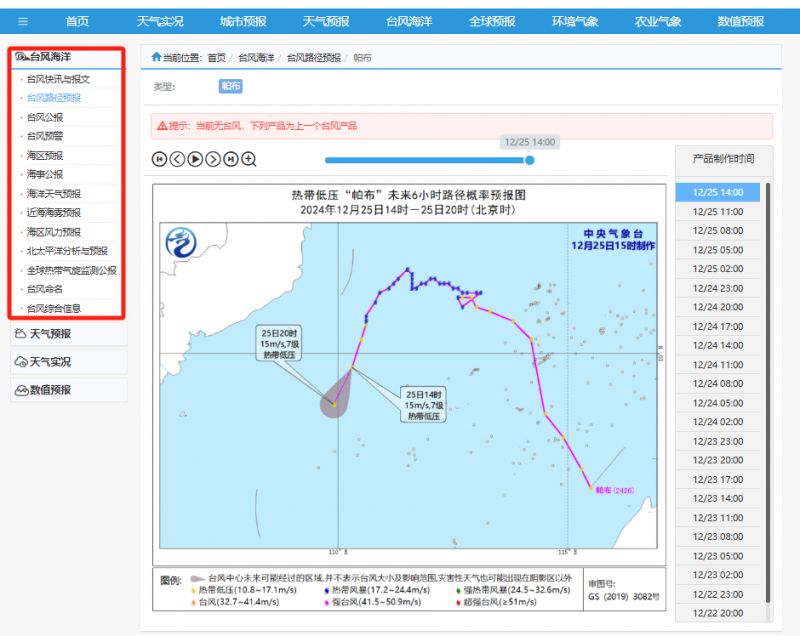Open 台风综合信息 sidebar link
This screenshot has width=800, height=636.
(x=54, y=309)
